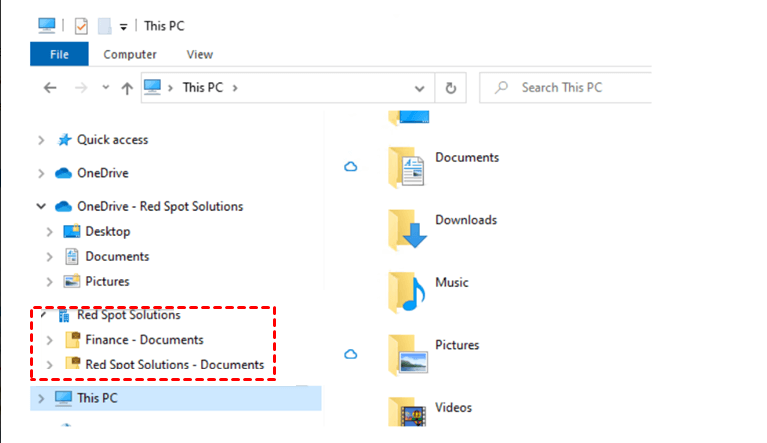Image resolution: width=767 pixels, height=443 pixels.
Task: Click the This PC monitor icon in tree
Action: tap(63, 399)
